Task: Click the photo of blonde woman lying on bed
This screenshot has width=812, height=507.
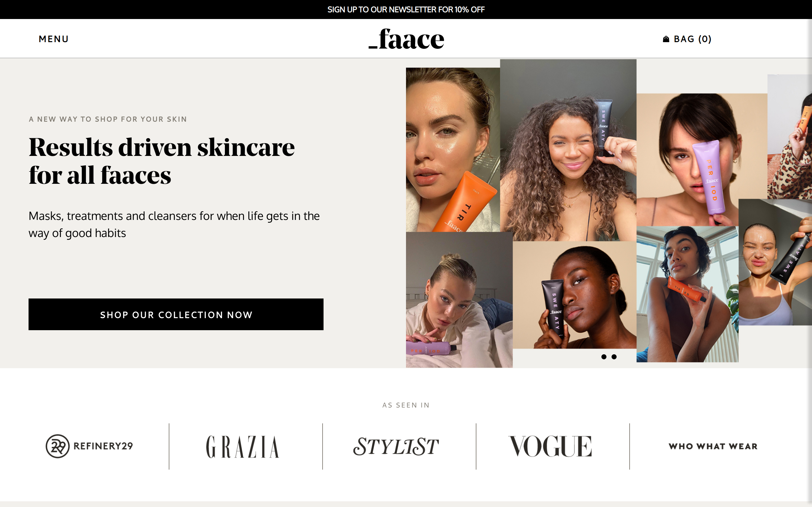Action: [x=459, y=300]
